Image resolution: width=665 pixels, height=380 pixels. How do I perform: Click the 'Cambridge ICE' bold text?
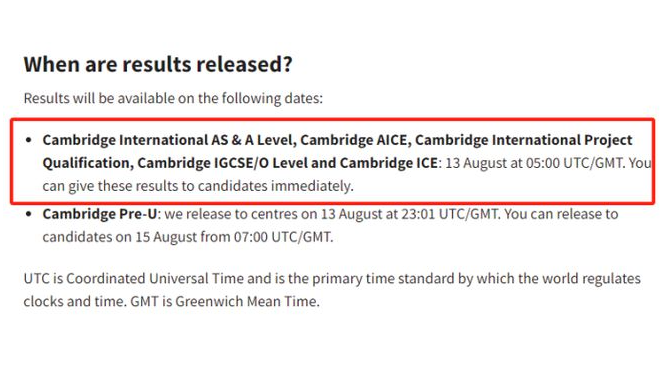[388, 163]
